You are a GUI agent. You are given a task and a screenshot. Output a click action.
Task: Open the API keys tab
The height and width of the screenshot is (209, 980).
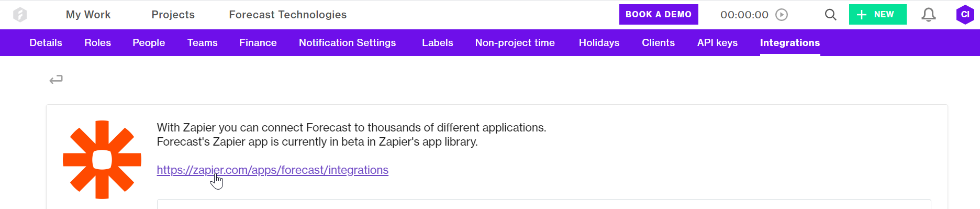[717, 43]
